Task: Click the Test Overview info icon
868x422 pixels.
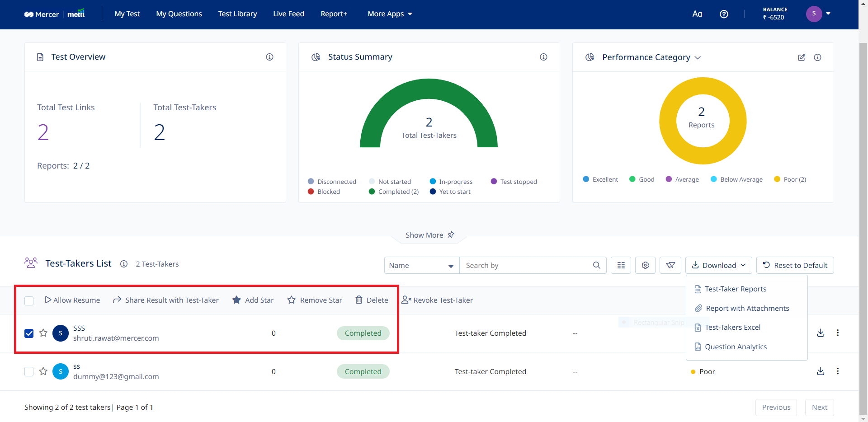Action: [269, 57]
